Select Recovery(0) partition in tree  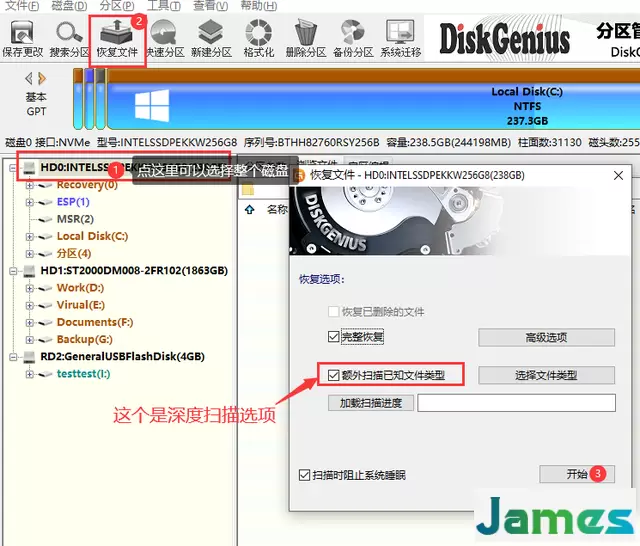pos(87,185)
